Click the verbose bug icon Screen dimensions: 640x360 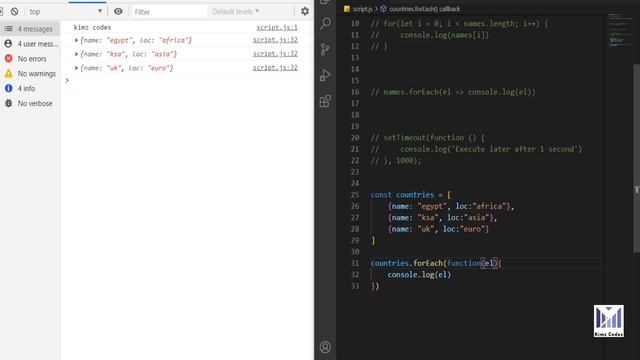pyautogui.click(x=9, y=103)
